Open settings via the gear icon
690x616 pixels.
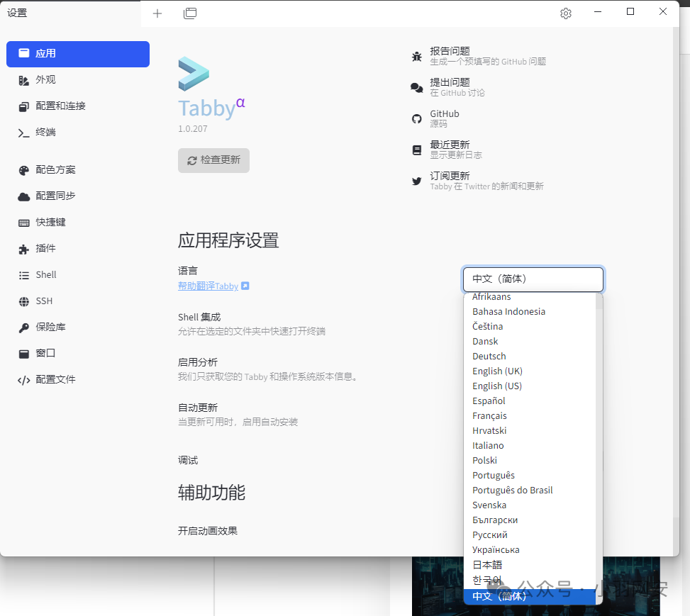tap(566, 13)
